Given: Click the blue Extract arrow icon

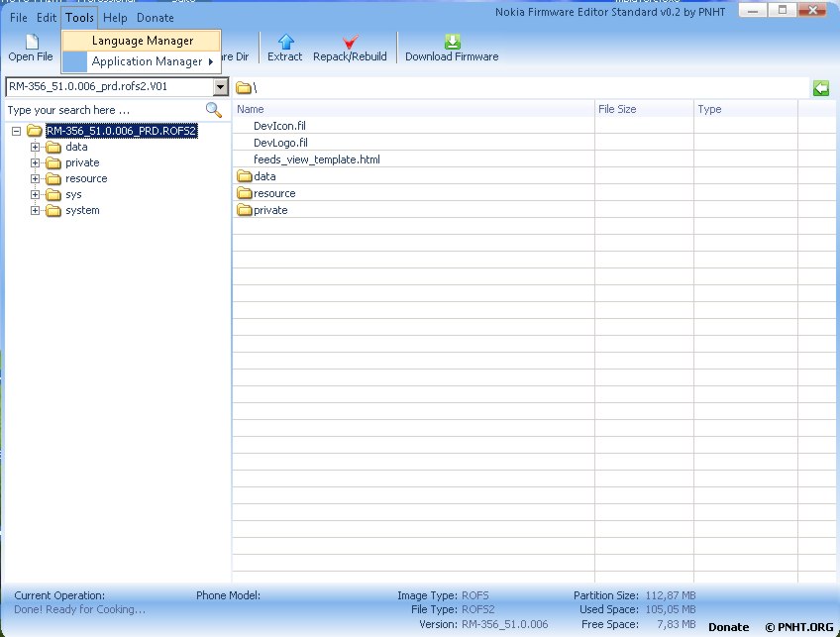Looking at the screenshot, I should click(285, 42).
